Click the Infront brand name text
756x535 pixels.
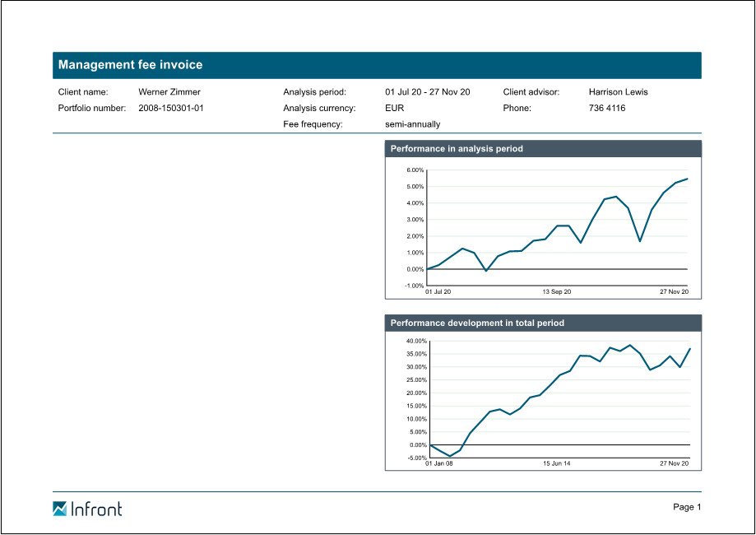[96, 509]
